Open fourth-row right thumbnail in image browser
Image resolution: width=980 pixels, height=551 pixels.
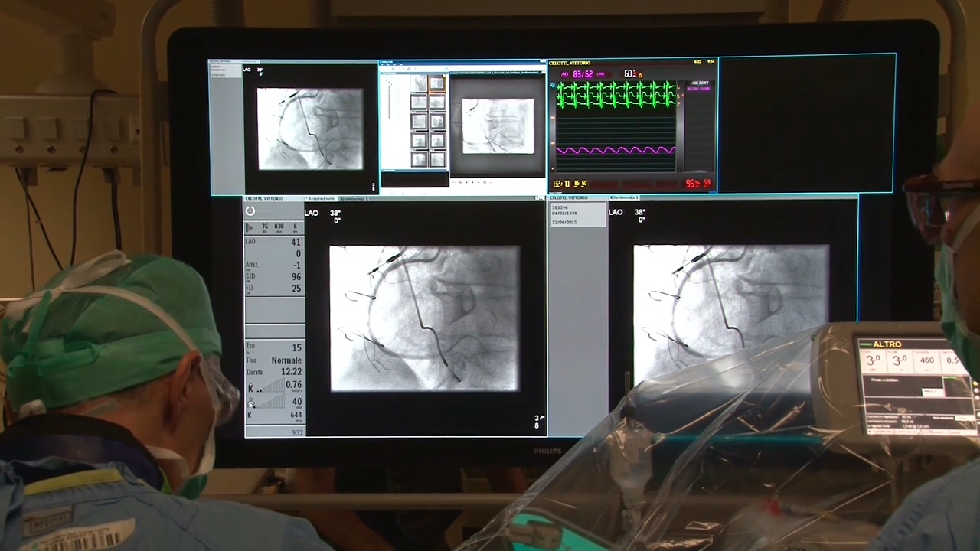pos(437,140)
